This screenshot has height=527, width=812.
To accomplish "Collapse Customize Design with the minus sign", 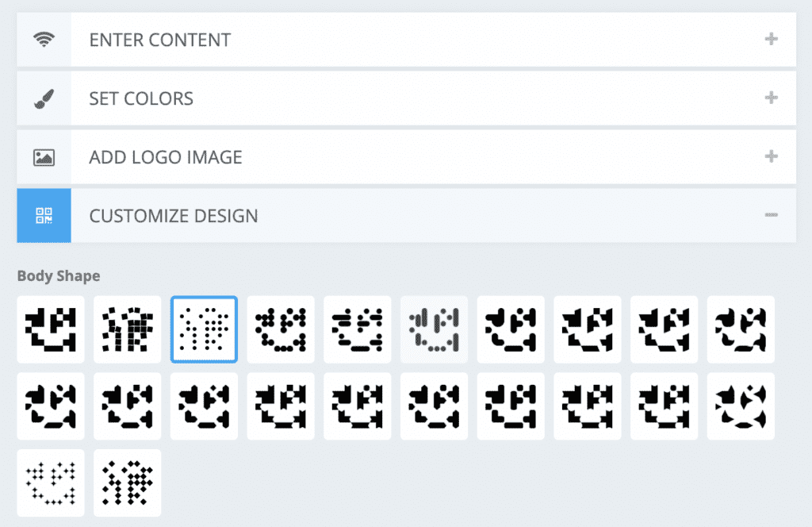I will point(771,216).
